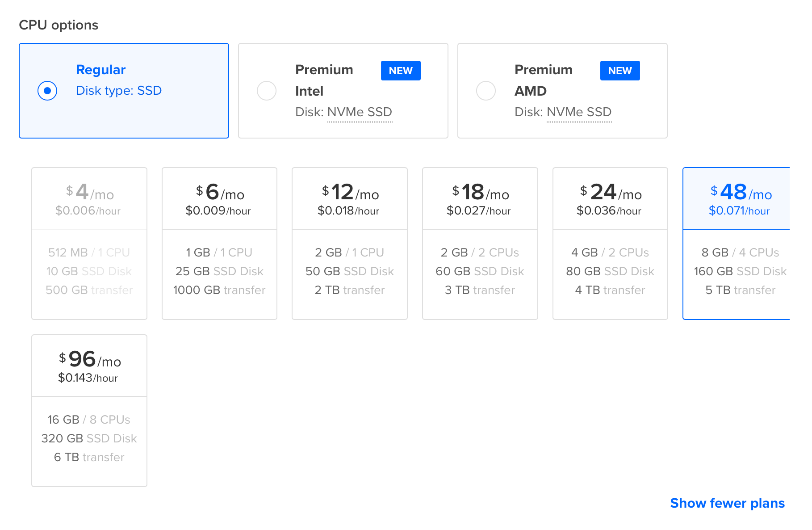Viewport: 812px width, 530px height.
Task: Choose the $18/mo plan with 2 CPUs
Action: pyautogui.click(x=480, y=243)
